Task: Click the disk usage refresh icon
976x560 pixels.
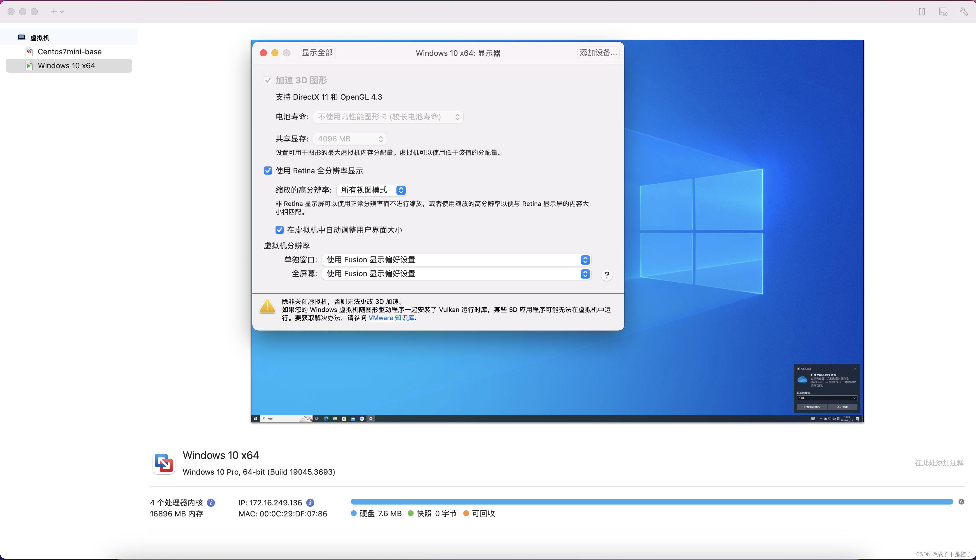Action: pyautogui.click(x=961, y=502)
